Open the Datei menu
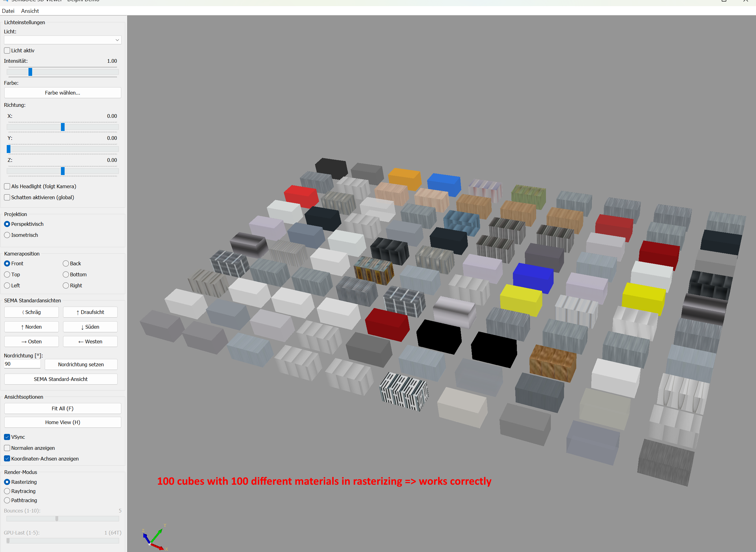Image resolution: width=756 pixels, height=552 pixels. click(8, 11)
